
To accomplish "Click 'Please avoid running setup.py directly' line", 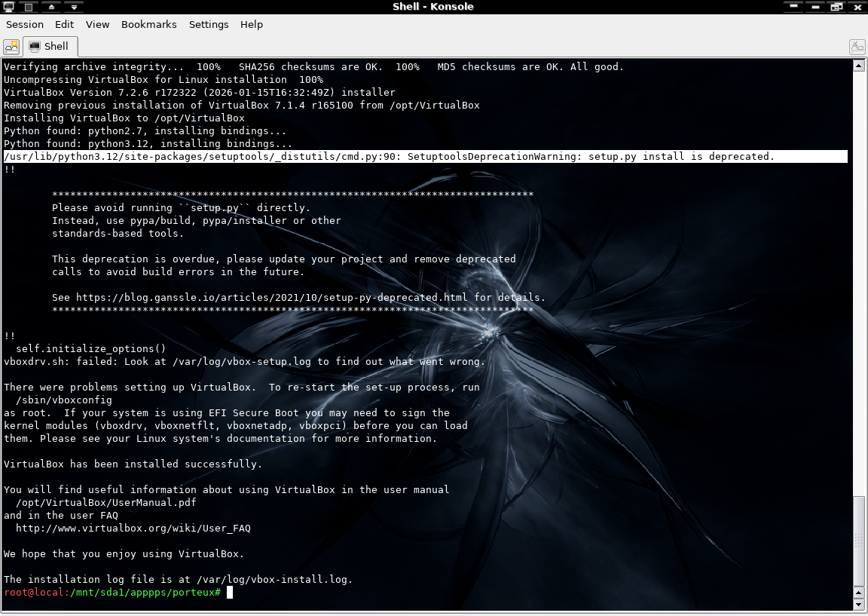I will point(181,208).
